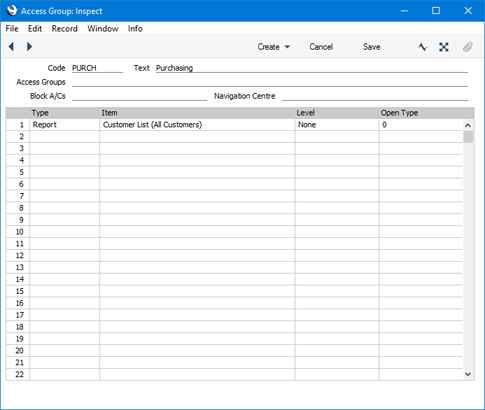
Task: Click the Cancel button
Action: point(321,47)
